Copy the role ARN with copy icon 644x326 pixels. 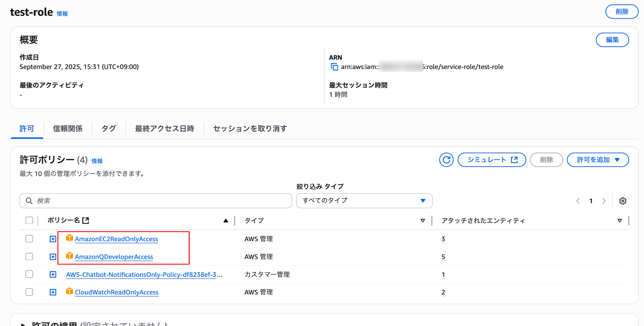point(335,67)
